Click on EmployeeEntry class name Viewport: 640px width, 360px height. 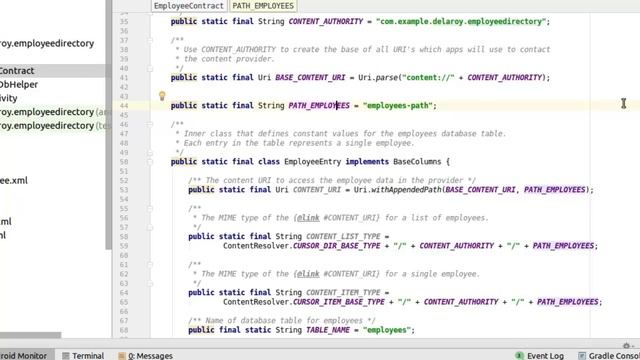tap(313, 162)
